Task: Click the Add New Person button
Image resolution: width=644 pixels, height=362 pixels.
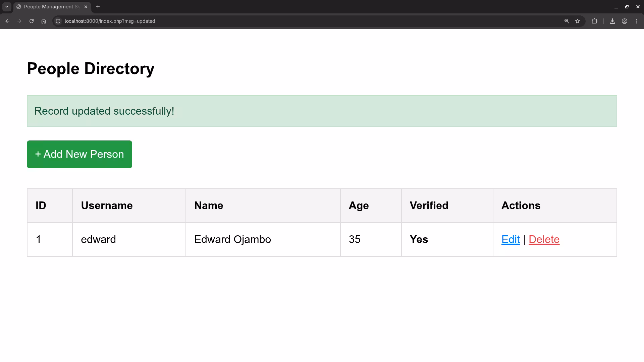Action: pyautogui.click(x=79, y=154)
